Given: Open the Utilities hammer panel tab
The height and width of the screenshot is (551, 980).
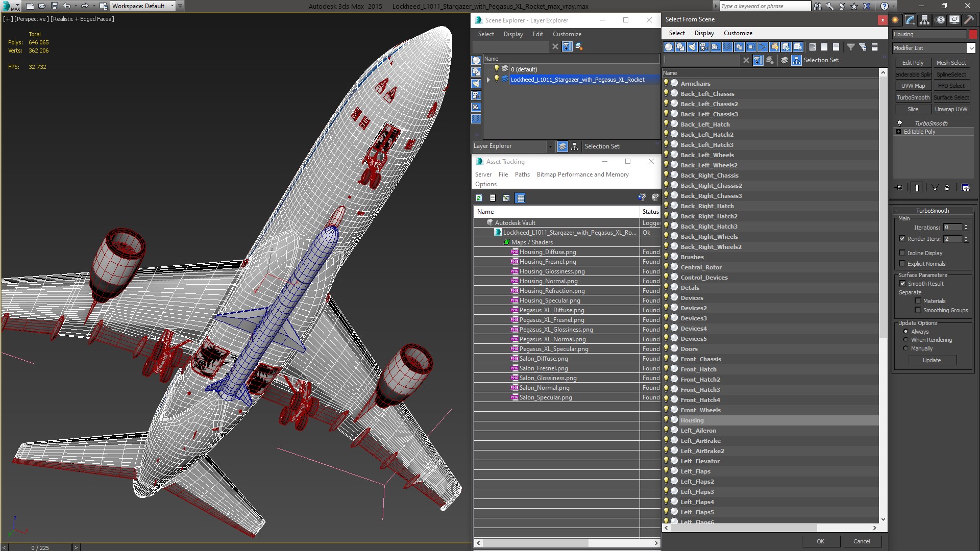Looking at the screenshot, I should click(x=968, y=20).
